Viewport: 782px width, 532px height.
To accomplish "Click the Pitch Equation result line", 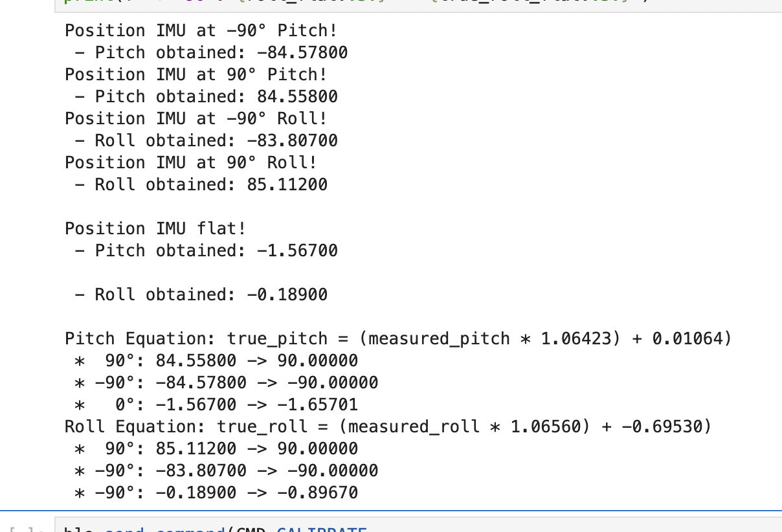I will pyautogui.click(x=398, y=338).
